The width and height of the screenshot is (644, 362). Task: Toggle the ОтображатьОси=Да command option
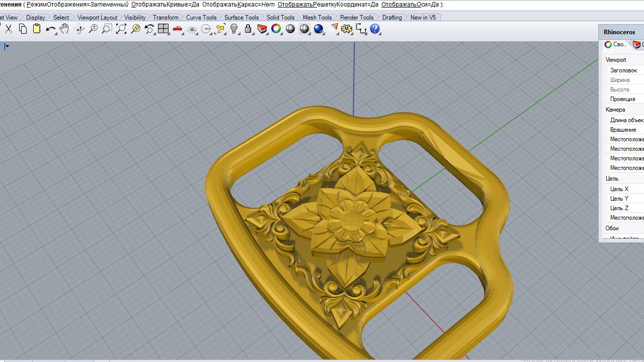pos(410,5)
